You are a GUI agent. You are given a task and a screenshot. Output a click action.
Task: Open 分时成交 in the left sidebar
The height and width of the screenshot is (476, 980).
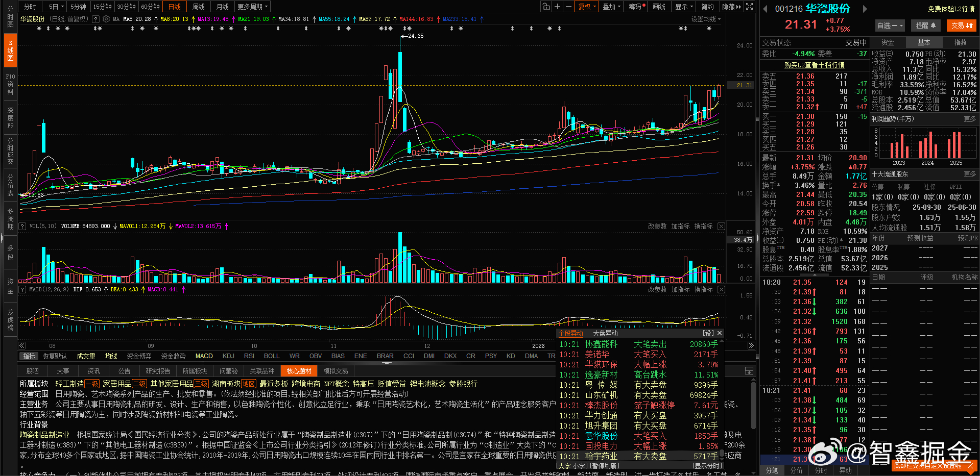coord(10,152)
